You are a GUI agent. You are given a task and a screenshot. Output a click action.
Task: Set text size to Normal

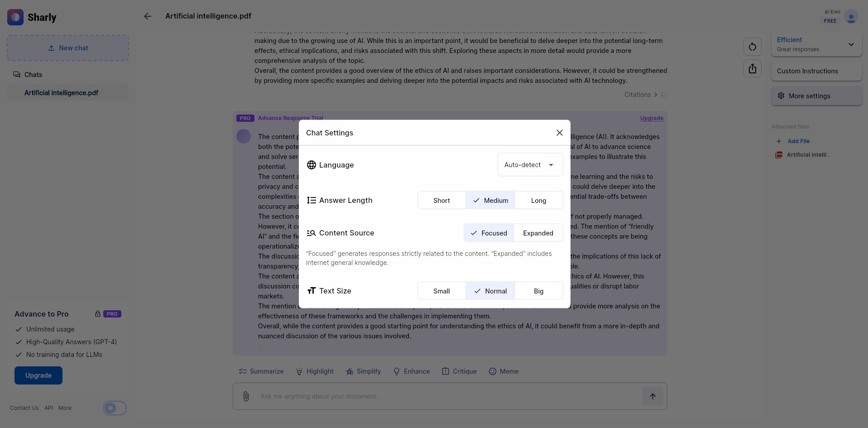490,291
